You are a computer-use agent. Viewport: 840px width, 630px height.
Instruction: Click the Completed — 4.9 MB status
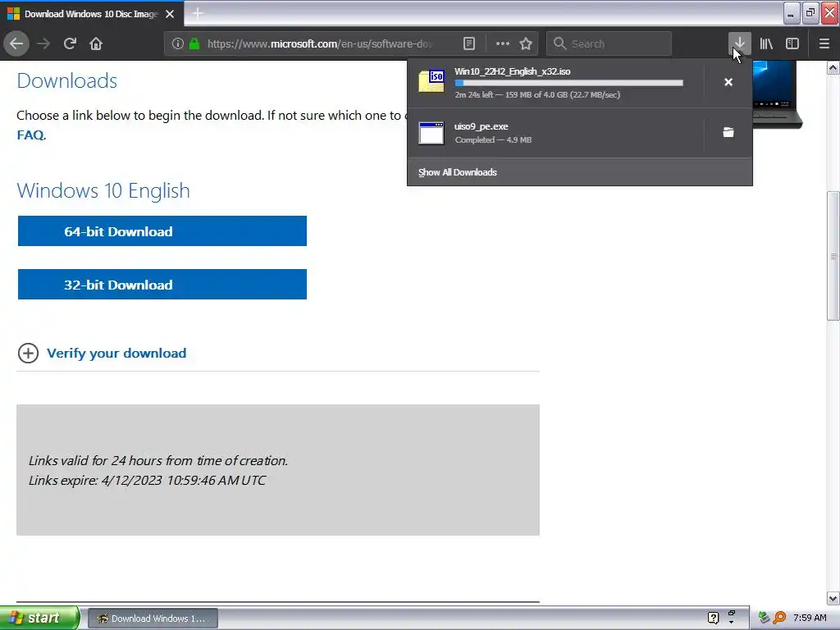pyautogui.click(x=493, y=139)
